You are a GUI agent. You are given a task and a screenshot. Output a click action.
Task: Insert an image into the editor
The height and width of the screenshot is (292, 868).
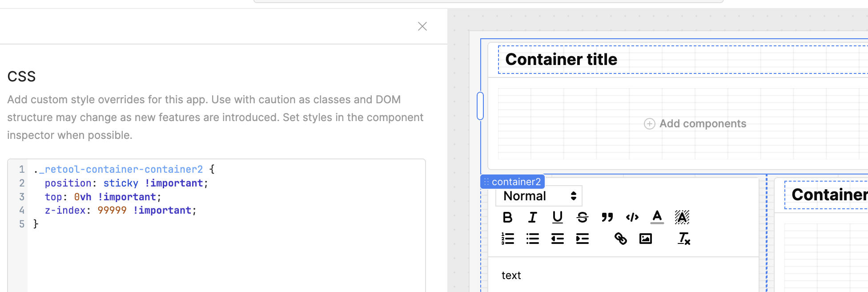tap(645, 239)
